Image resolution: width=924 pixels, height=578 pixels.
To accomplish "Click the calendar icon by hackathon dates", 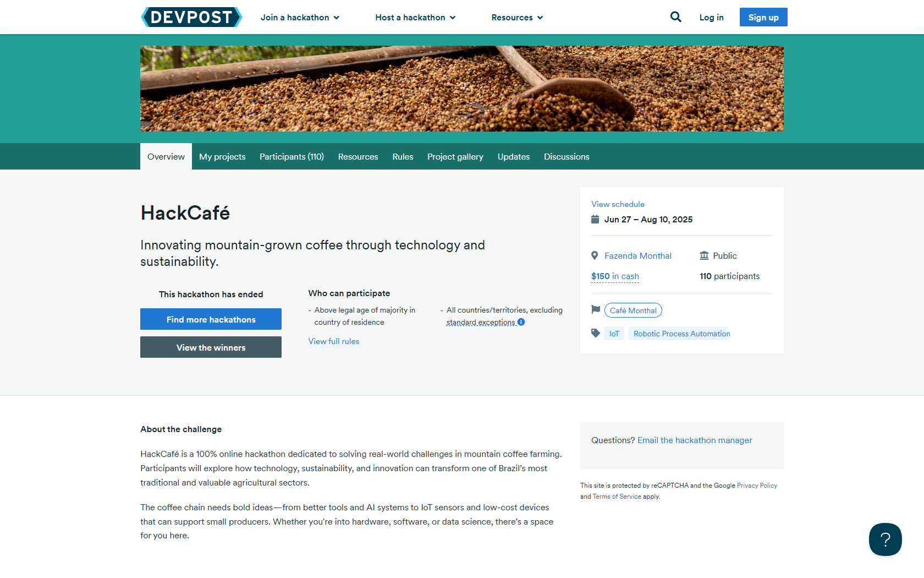I will click(595, 220).
